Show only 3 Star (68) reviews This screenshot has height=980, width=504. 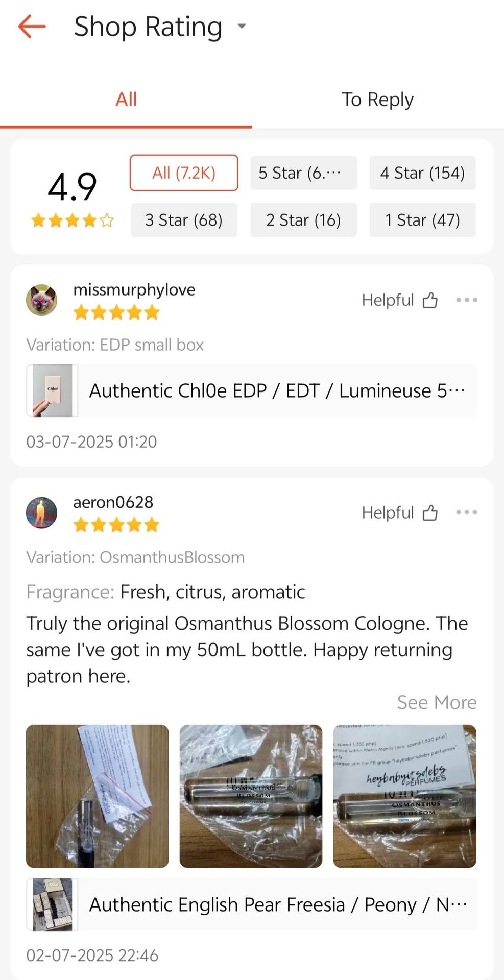click(184, 220)
